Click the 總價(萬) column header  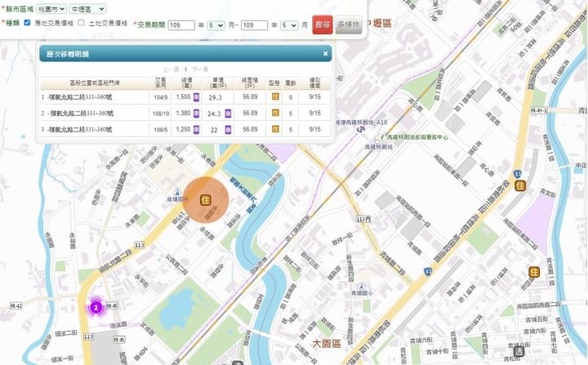coord(187,83)
